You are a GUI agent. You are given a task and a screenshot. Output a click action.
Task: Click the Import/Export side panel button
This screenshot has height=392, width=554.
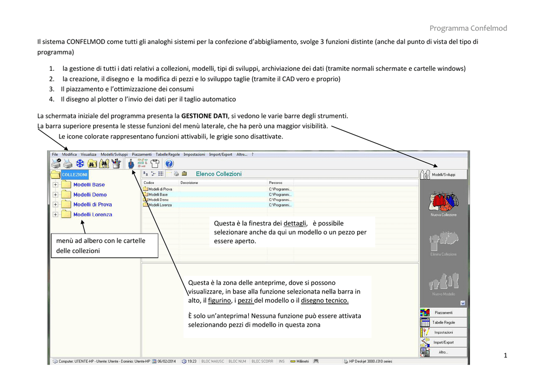(443, 342)
